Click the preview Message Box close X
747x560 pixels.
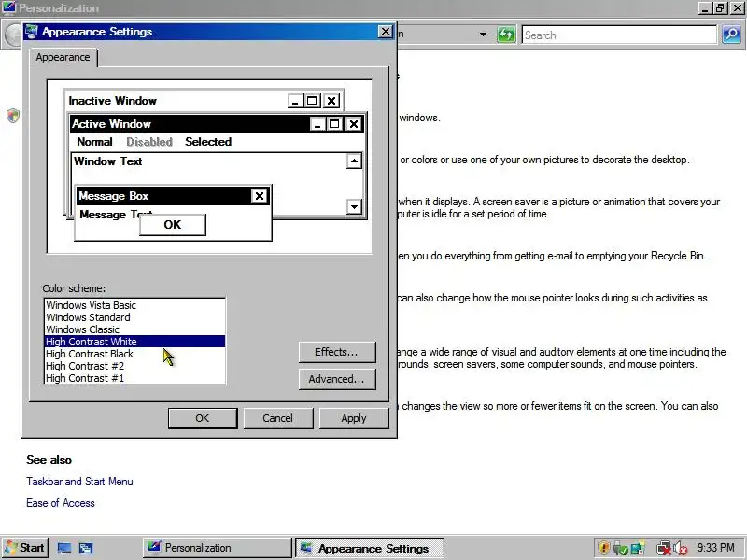coord(260,196)
